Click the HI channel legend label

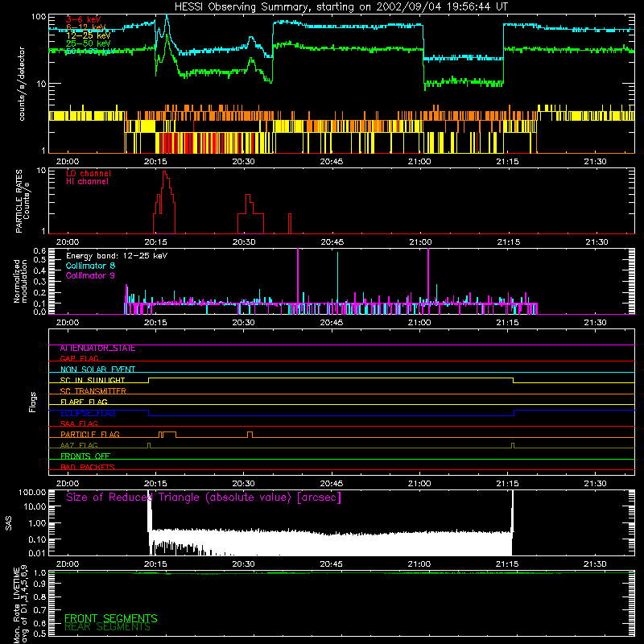(87, 181)
